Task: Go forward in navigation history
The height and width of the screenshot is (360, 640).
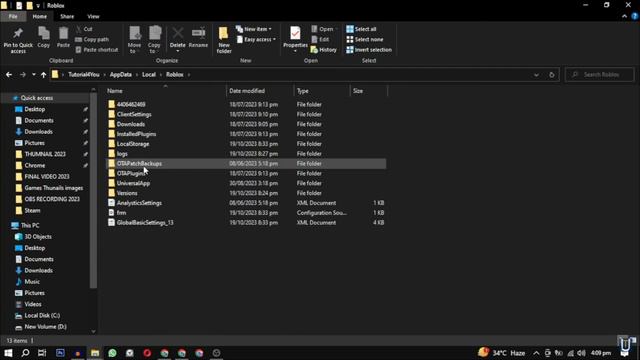Action: click(x=23, y=75)
